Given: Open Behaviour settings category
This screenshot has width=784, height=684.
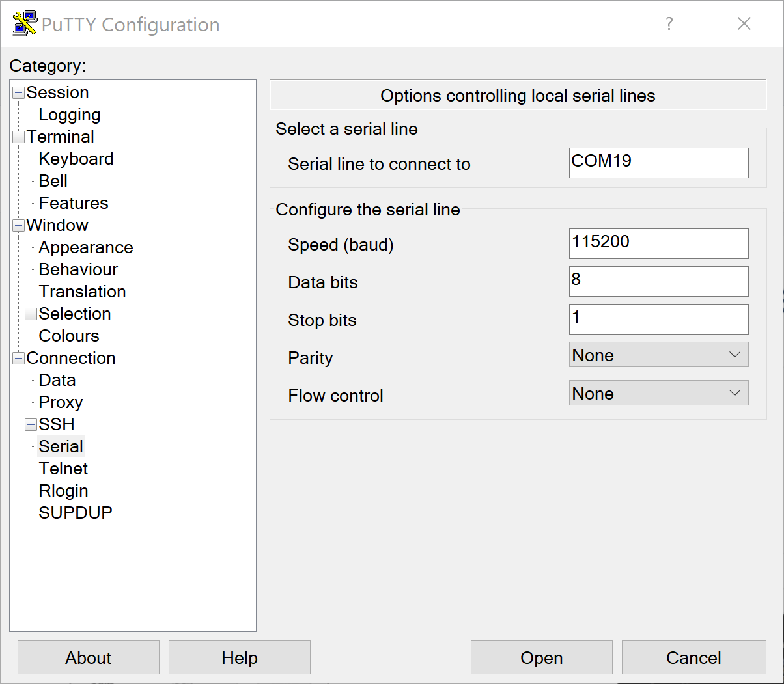Looking at the screenshot, I should pyautogui.click(x=78, y=269).
